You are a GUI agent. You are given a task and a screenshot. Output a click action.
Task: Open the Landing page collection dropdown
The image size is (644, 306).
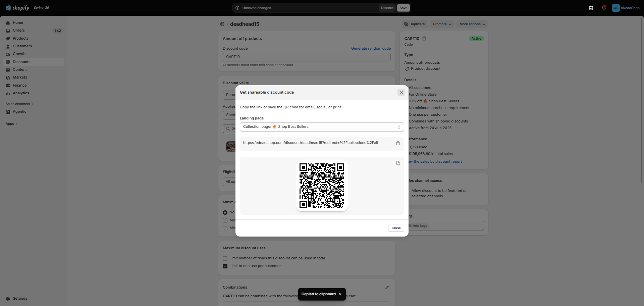coord(322,127)
